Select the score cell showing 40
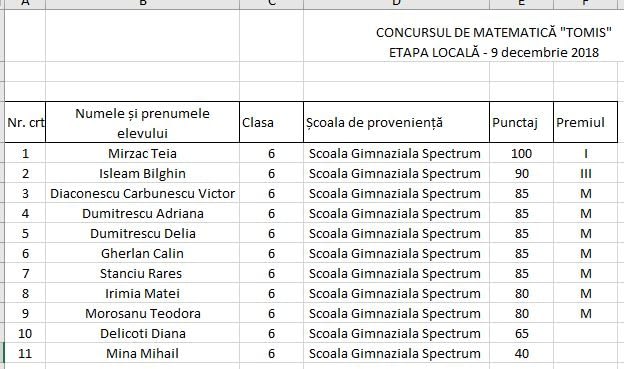Image resolution: width=624 pixels, height=369 pixels. (521, 353)
